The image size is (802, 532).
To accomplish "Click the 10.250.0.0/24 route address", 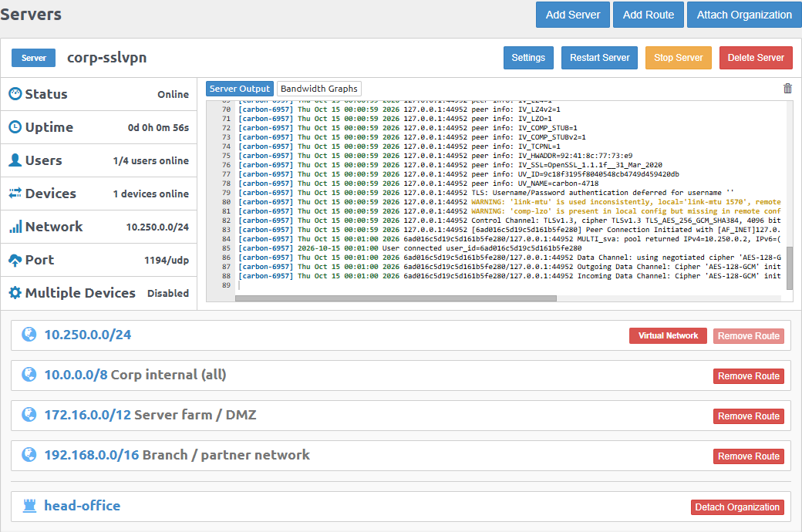I will (88, 335).
